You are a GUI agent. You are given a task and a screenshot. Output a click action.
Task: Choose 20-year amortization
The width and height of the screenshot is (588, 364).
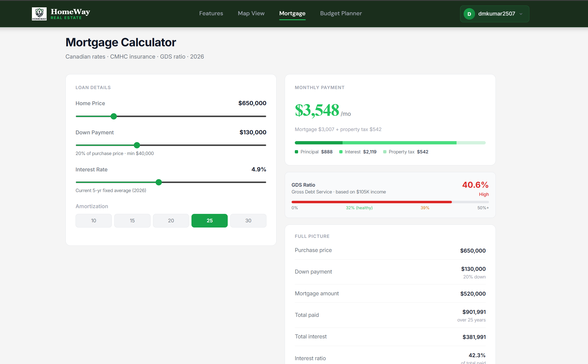pos(171,221)
